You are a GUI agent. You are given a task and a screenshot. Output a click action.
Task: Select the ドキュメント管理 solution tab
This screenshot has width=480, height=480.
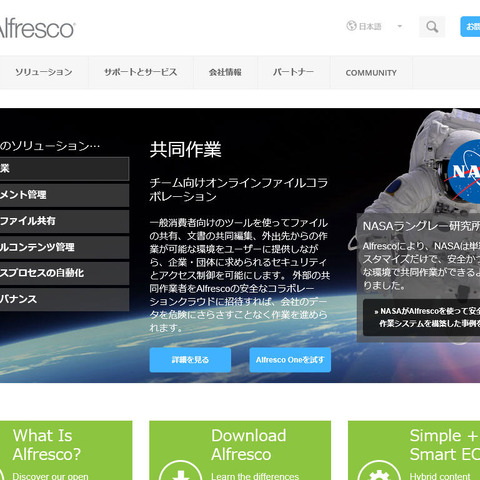point(64,195)
